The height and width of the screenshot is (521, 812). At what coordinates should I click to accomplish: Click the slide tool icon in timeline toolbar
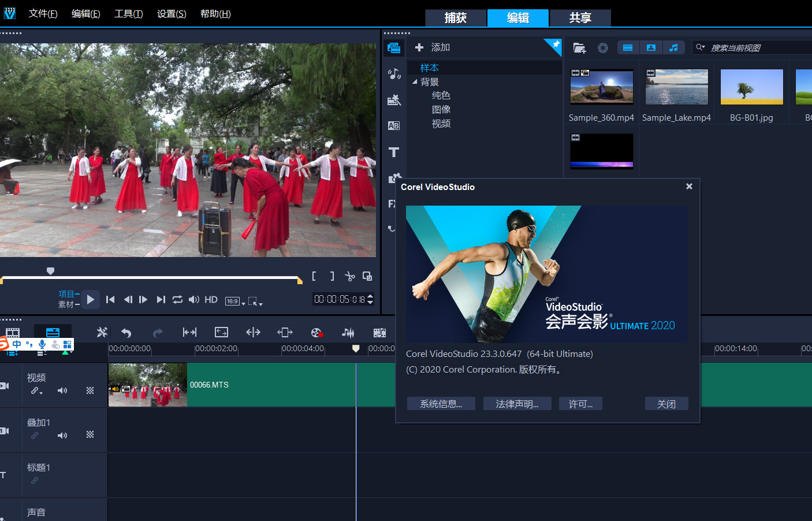point(285,332)
